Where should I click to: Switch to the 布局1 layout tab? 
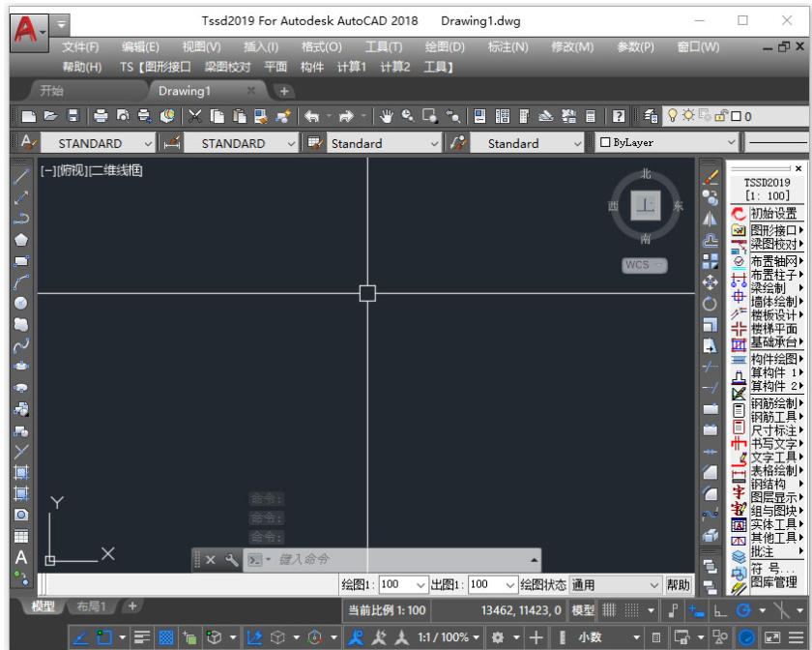click(x=91, y=606)
